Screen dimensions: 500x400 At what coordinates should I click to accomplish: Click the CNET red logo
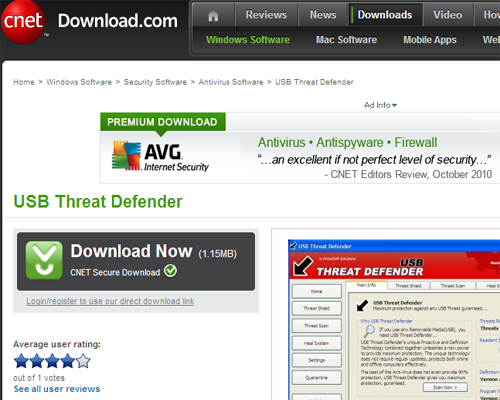[23, 22]
